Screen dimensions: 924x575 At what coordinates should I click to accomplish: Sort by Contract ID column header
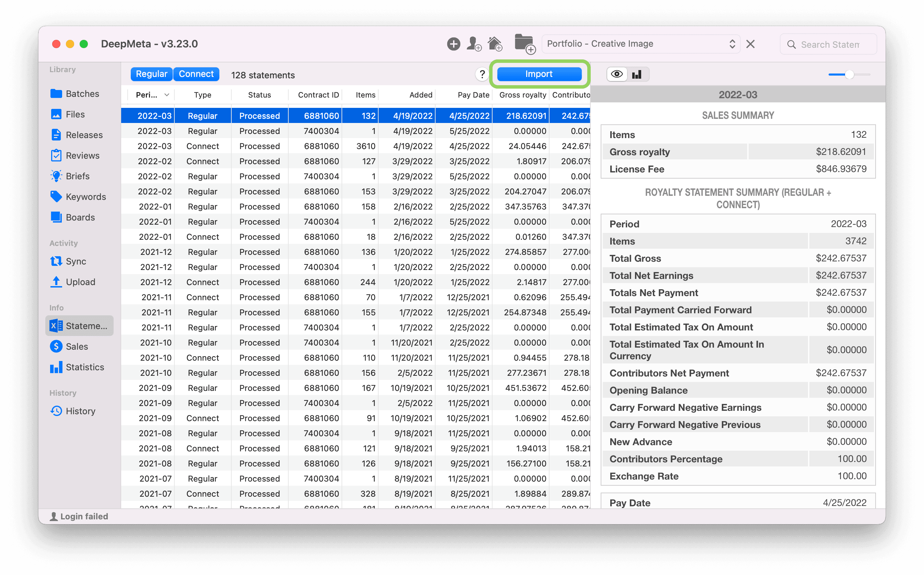tap(315, 95)
